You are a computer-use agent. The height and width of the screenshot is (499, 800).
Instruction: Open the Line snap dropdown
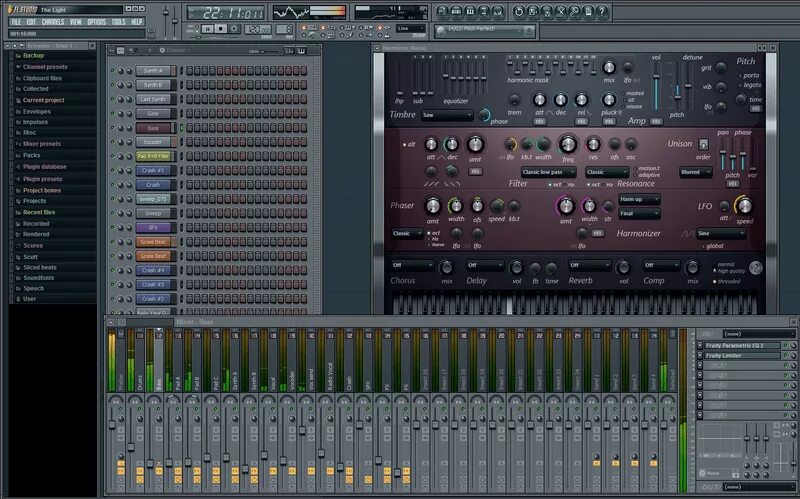coord(411,29)
